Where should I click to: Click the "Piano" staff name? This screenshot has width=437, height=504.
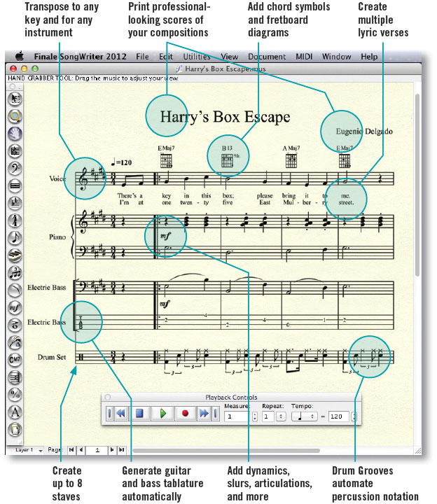57,237
